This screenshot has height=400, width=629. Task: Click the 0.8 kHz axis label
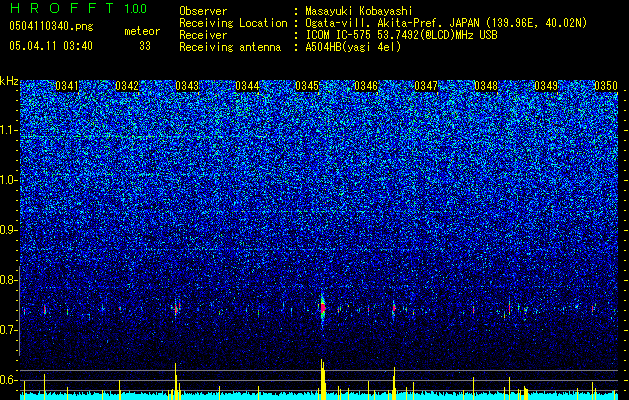pos(8,280)
